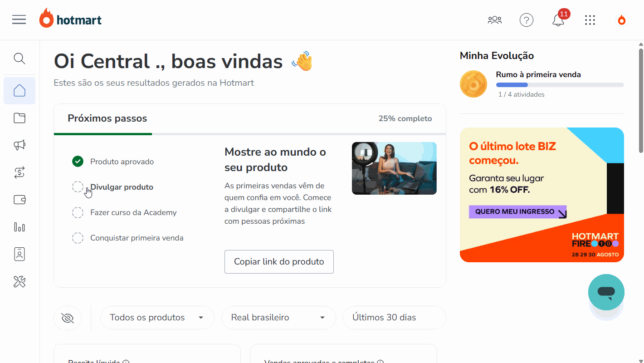Open the apps grid in the top bar
The height and width of the screenshot is (363, 644).
[590, 20]
